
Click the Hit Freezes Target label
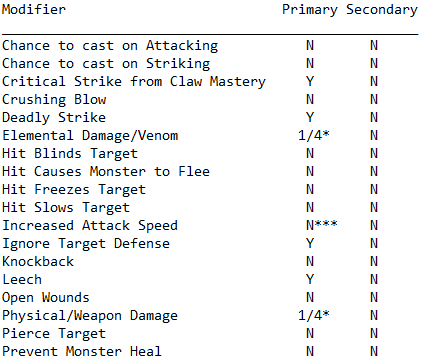tap(74, 190)
